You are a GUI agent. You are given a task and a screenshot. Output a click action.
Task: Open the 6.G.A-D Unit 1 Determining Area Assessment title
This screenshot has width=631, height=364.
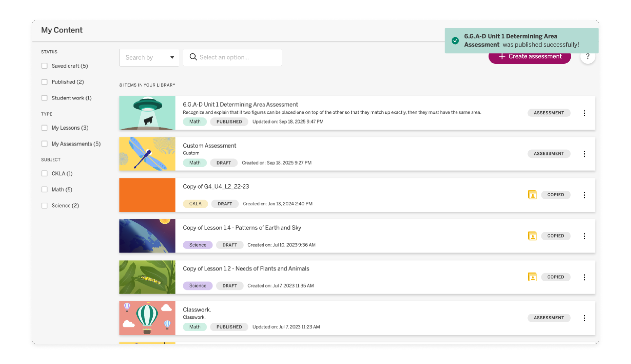[240, 104]
